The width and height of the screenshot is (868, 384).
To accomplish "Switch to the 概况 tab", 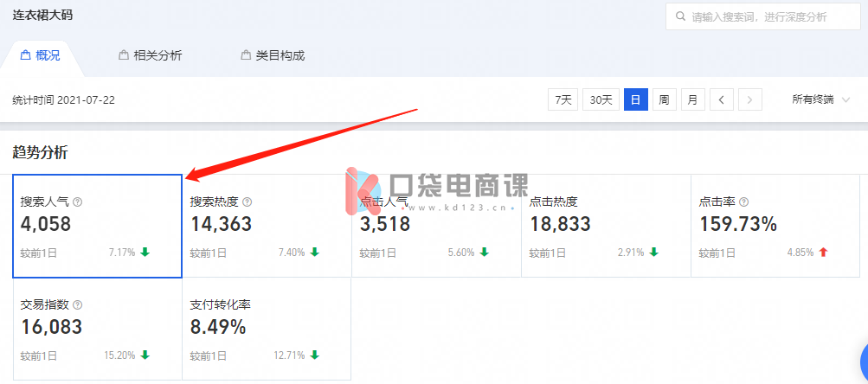I will coord(41,55).
